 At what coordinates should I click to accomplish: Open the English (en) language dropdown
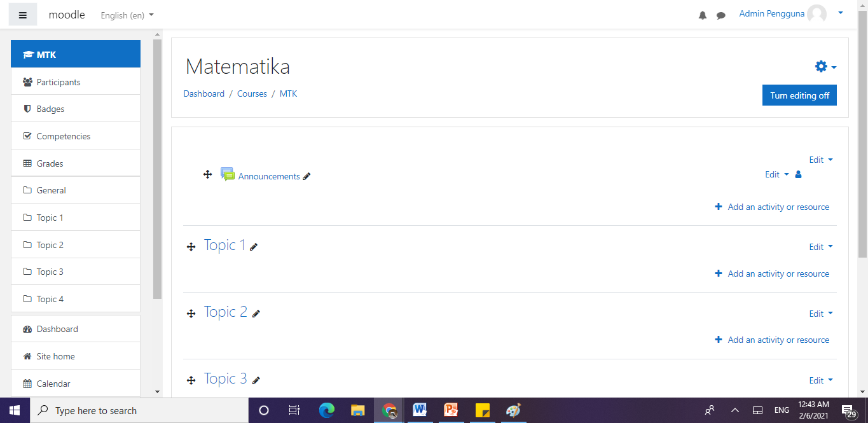coord(127,15)
